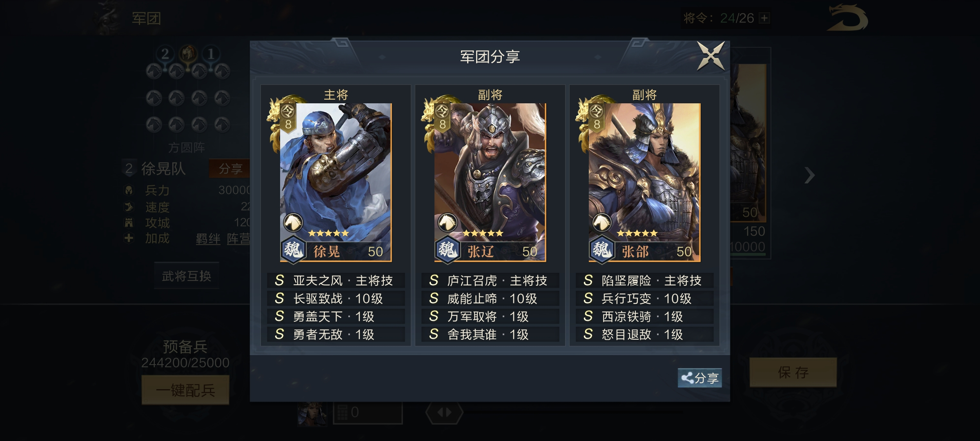This screenshot has width=980, height=441.
Task: Expand to next legion with right chevron
Action: (x=809, y=175)
